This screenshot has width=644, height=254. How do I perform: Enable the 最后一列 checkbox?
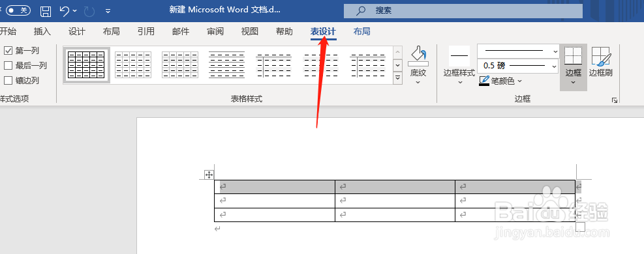[8, 66]
